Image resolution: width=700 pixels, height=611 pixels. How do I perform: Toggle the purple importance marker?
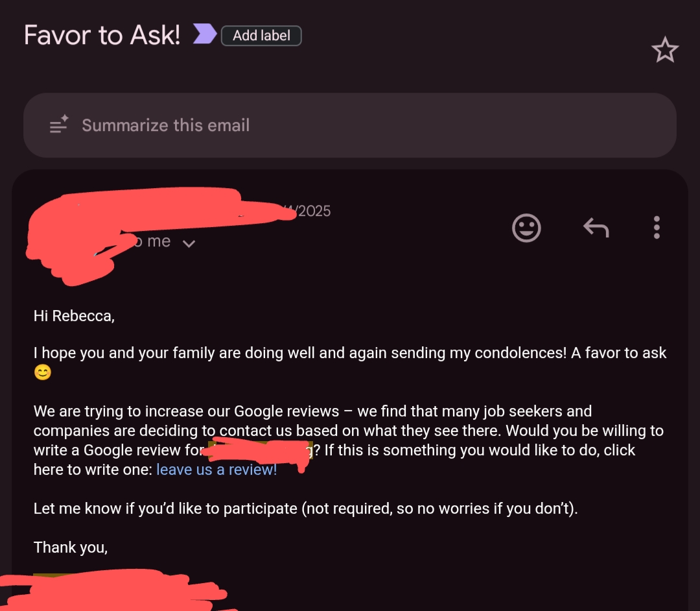coord(205,35)
